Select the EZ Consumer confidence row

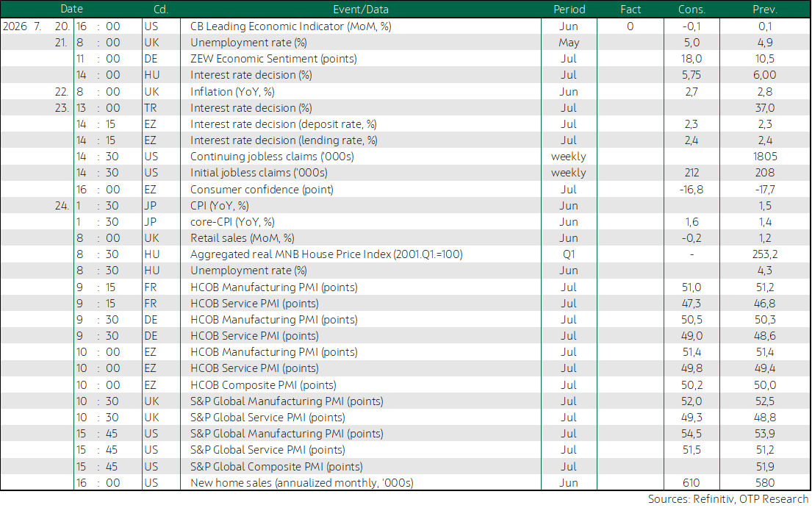coord(406,190)
